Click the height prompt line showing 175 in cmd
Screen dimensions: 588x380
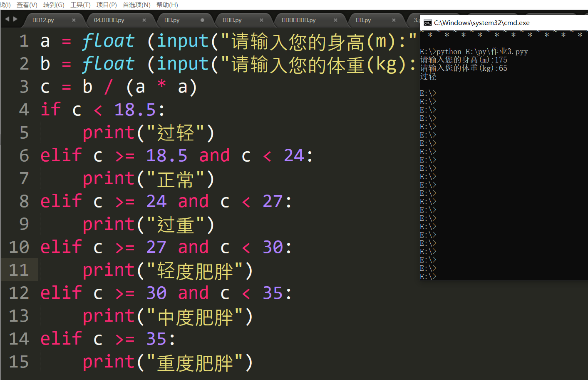point(464,60)
